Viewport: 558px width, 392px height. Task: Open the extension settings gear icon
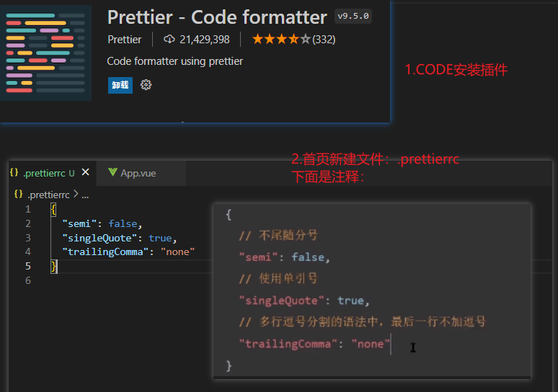tap(146, 84)
